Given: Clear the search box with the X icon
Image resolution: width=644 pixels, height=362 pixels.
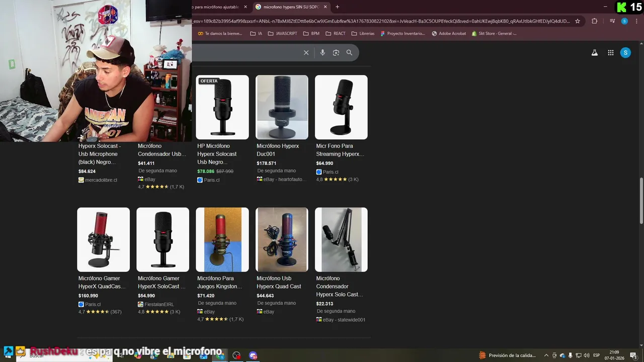Looking at the screenshot, I should pyautogui.click(x=306, y=53).
